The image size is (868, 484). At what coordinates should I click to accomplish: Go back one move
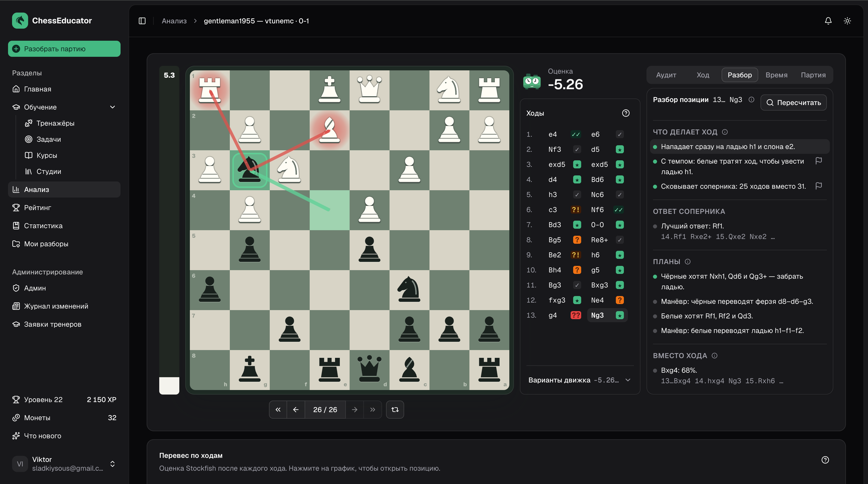pyautogui.click(x=296, y=410)
